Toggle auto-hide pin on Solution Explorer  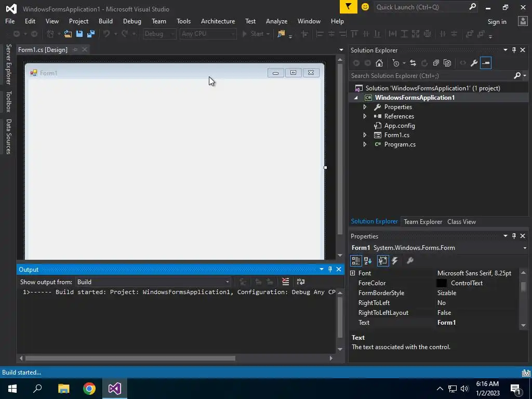point(514,50)
